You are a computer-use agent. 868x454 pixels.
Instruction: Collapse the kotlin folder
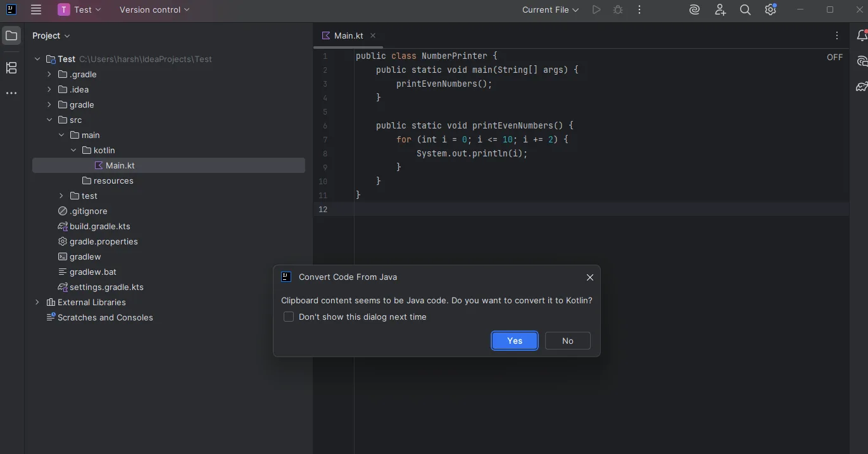[x=73, y=150]
